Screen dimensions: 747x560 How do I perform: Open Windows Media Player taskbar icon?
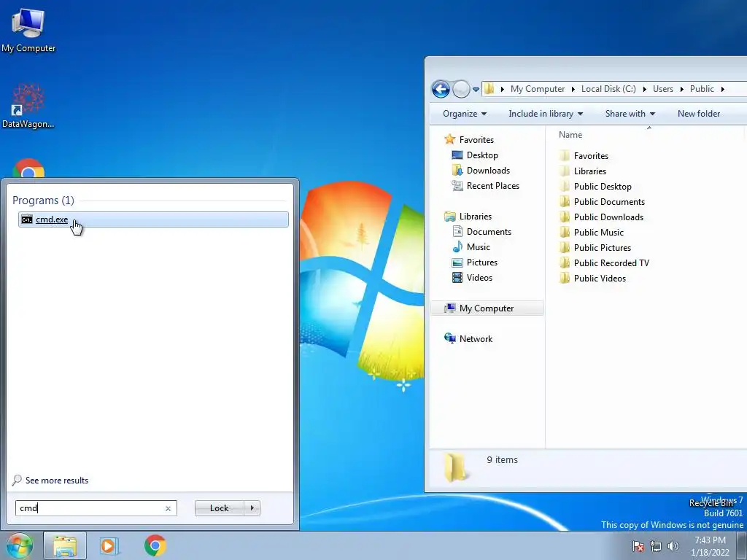point(109,545)
